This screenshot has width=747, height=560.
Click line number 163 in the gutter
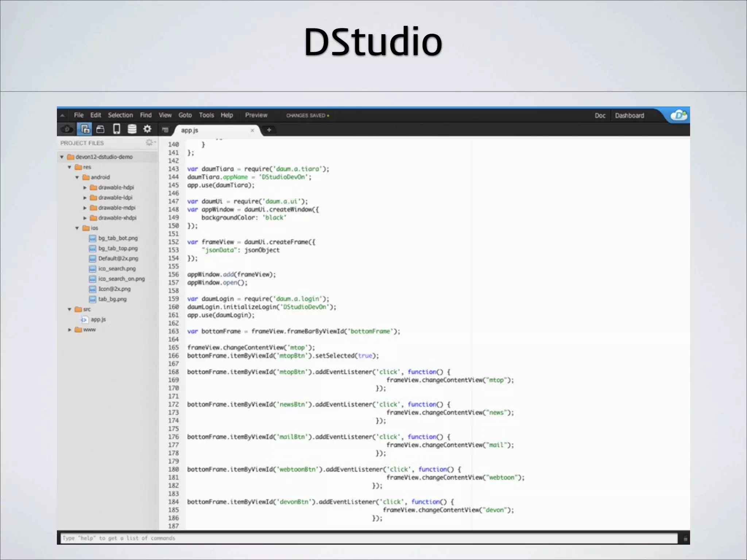pos(174,331)
